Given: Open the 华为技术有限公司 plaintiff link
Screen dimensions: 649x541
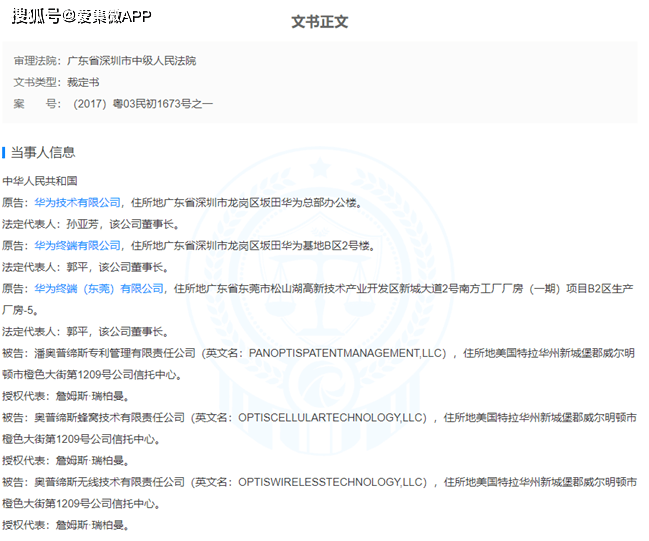Looking at the screenshot, I should (x=77, y=203).
